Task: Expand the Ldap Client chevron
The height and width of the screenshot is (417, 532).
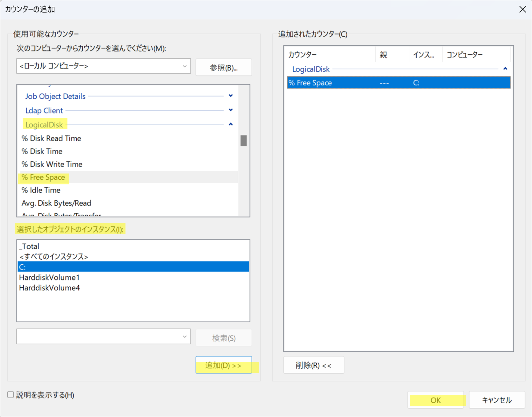Action: (x=230, y=110)
